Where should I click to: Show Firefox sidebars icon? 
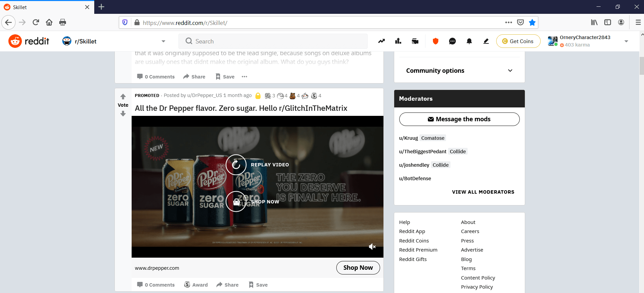[608, 23]
